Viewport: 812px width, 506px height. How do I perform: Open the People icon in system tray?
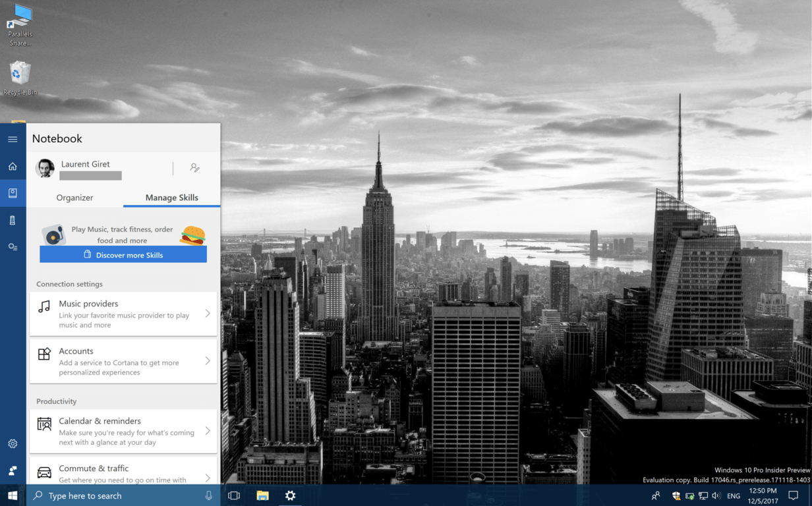pyautogui.click(x=656, y=495)
